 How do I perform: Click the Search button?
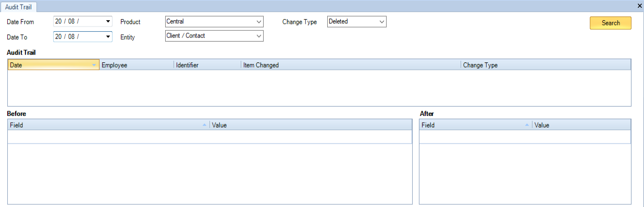610,23
